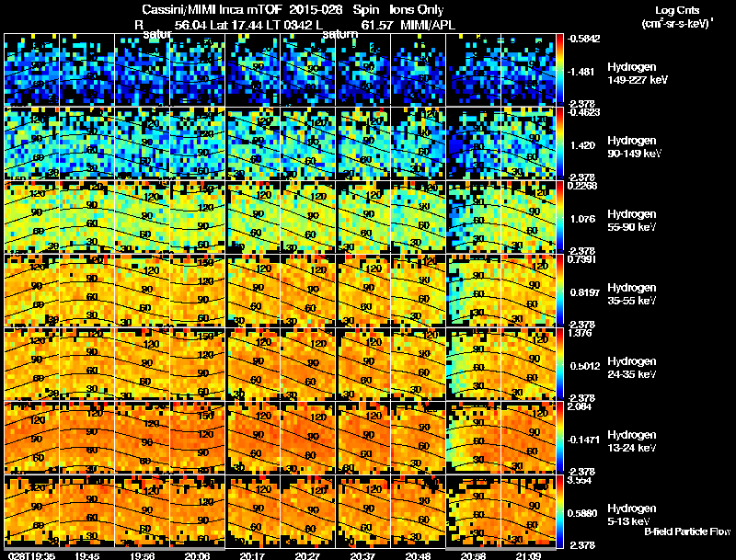Viewport: 736px width, 560px height.
Task: Select the Hydrogen 35-55 keV label
Action: 631,293
